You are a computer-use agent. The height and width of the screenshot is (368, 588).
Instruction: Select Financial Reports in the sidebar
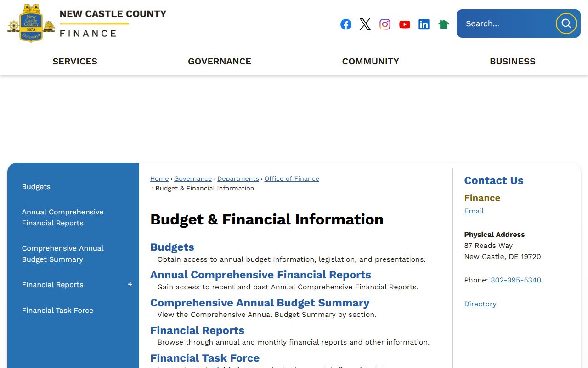point(53,285)
